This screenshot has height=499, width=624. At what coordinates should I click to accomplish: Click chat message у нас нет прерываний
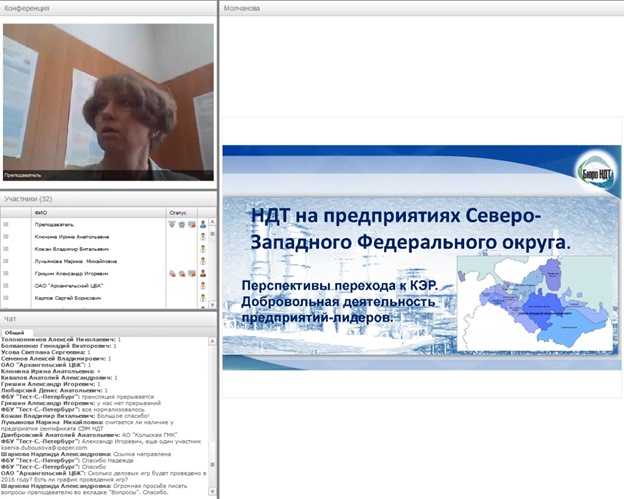pos(129,403)
